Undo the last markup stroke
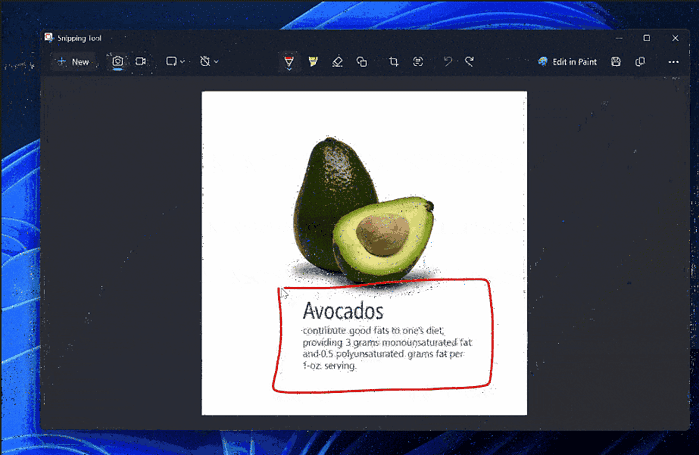The width and height of the screenshot is (699, 455). coord(448,61)
